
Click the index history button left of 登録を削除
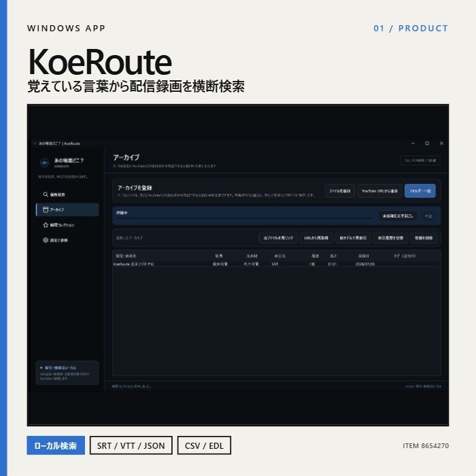(x=390, y=238)
